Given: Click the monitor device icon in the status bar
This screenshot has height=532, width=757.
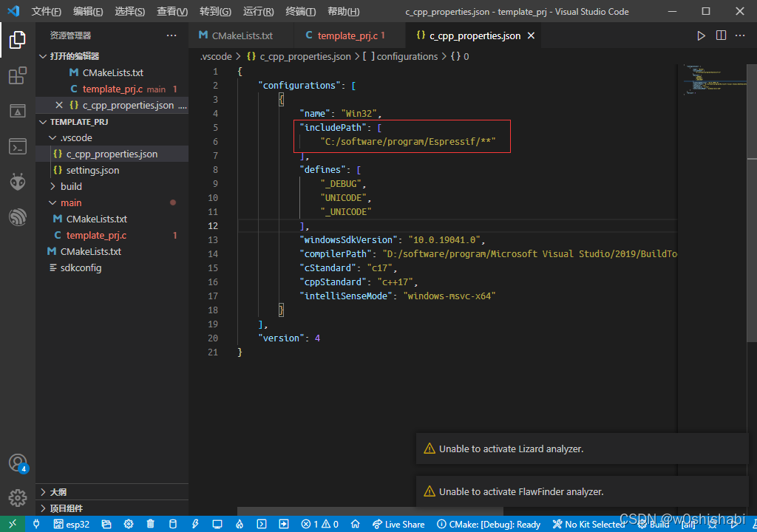Looking at the screenshot, I should (217, 524).
